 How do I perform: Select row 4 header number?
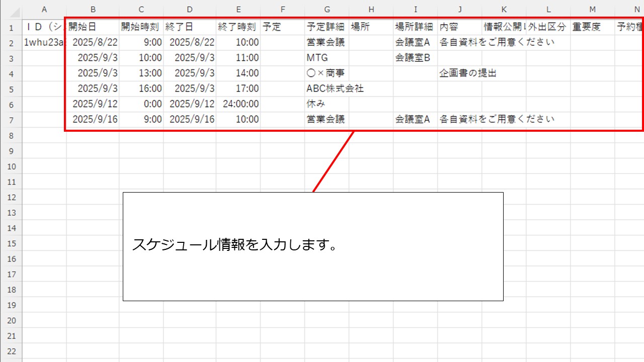(11, 73)
